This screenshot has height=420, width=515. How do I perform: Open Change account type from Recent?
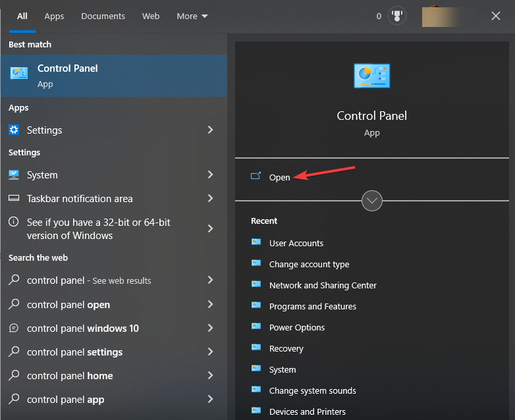(x=309, y=265)
